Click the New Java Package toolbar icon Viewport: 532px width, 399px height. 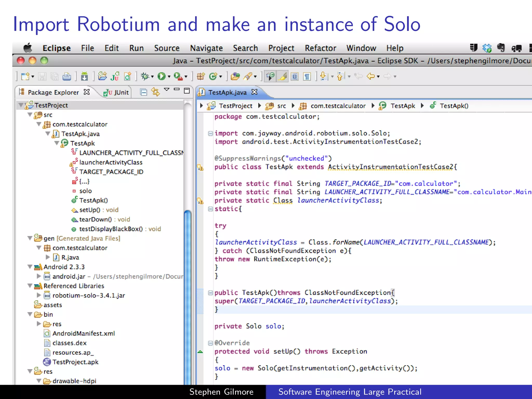click(201, 76)
